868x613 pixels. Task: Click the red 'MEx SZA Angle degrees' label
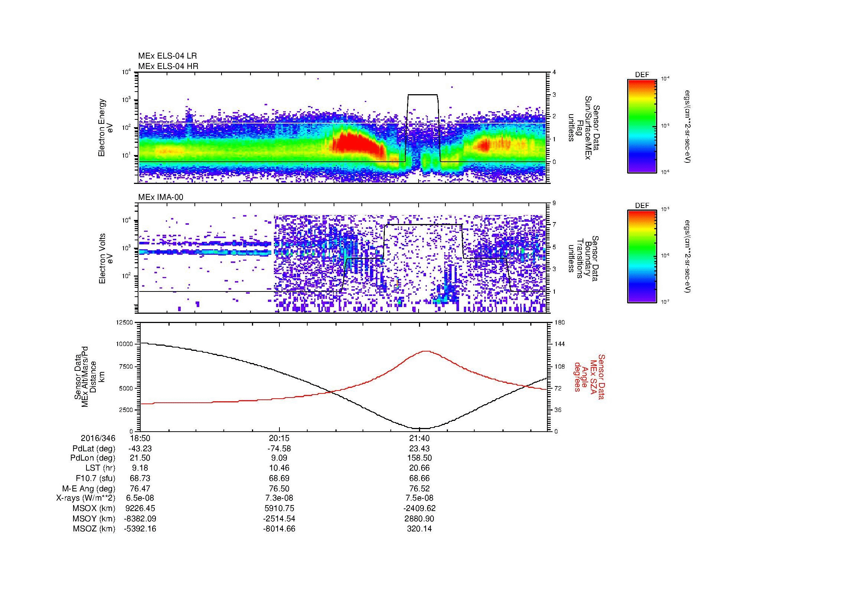coord(589,376)
